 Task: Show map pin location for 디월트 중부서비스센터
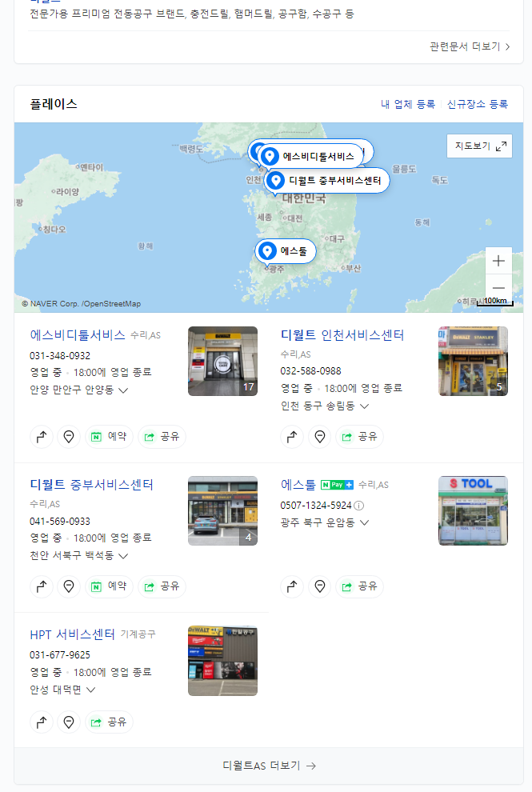click(69, 586)
